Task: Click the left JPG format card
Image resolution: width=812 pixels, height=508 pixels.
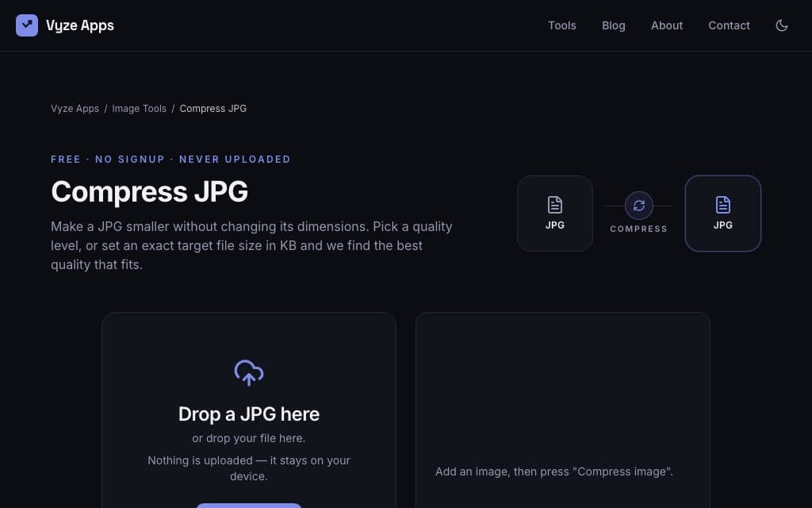Action: (554, 214)
